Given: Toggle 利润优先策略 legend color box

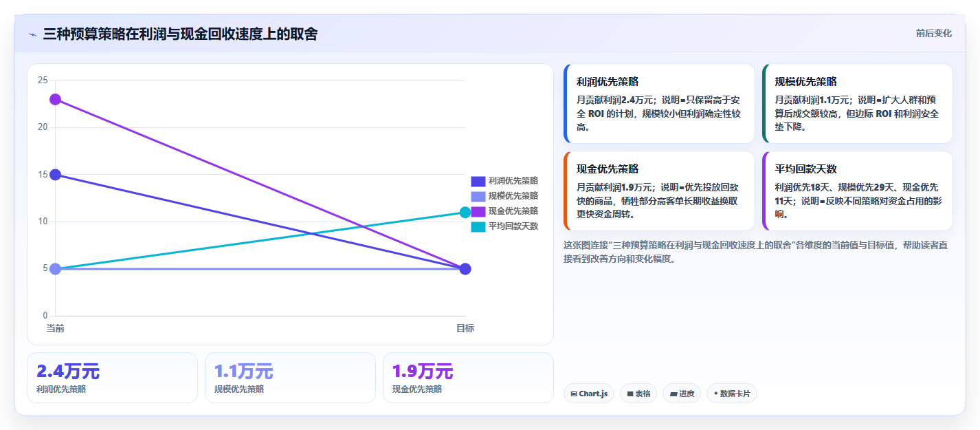Looking at the screenshot, I should 478,181.
